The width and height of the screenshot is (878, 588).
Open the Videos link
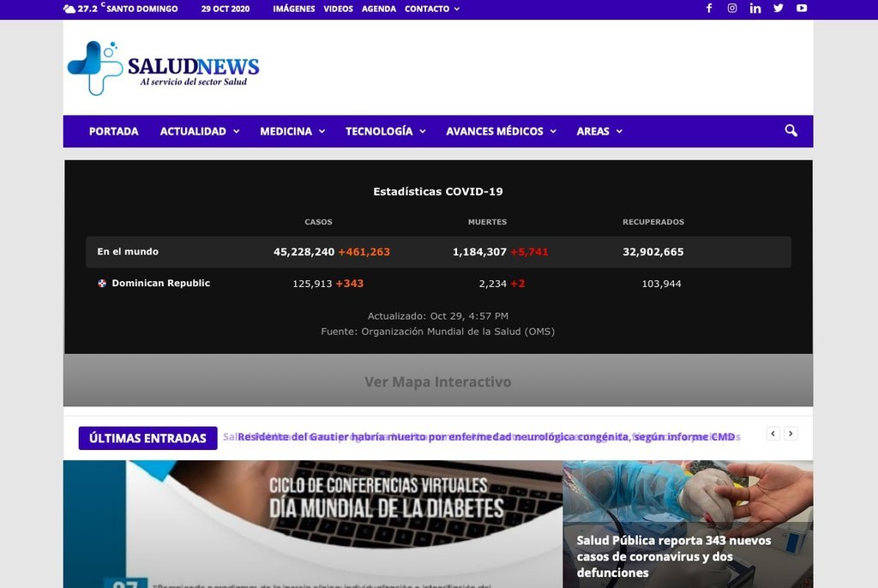(x=338, y=9)
